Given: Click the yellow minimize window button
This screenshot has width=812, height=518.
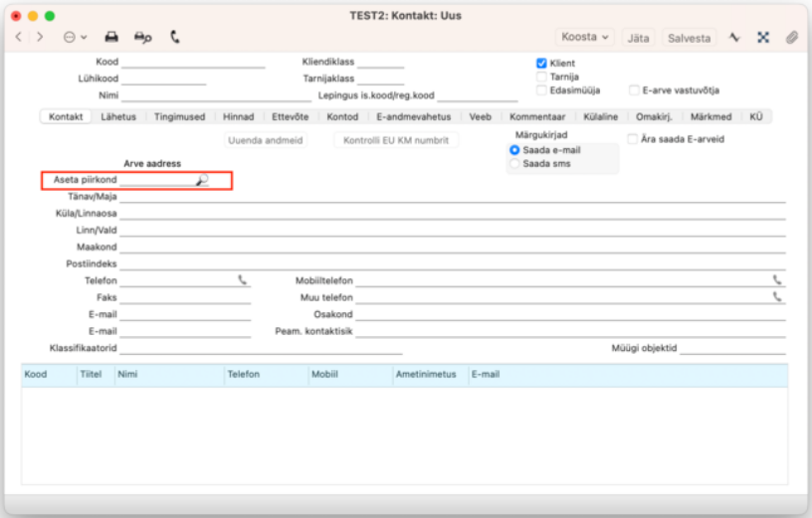Looking at the screenshot, I should (x=33, y=16).
